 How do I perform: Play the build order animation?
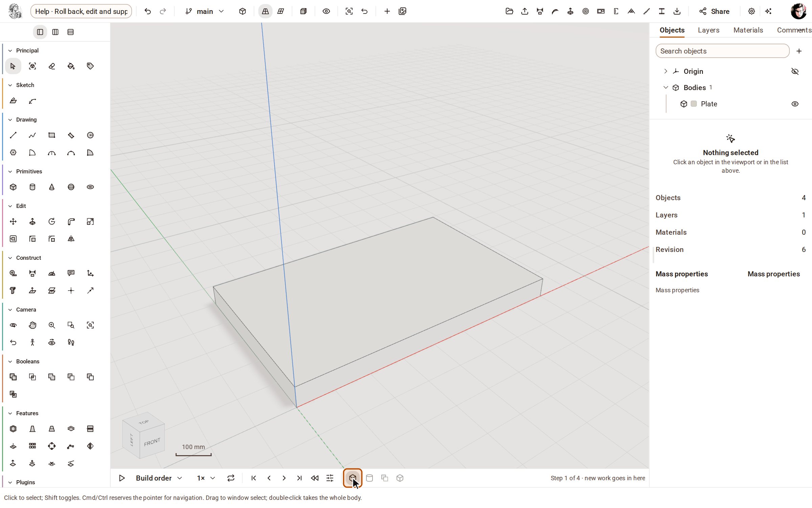pos(122,478)
